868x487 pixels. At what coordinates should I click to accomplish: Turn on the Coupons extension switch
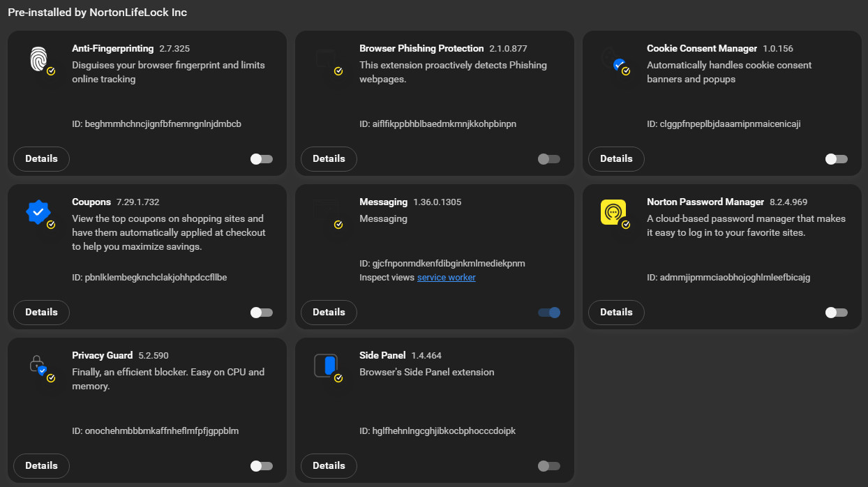pyautogui.click(x=262, y=313)
